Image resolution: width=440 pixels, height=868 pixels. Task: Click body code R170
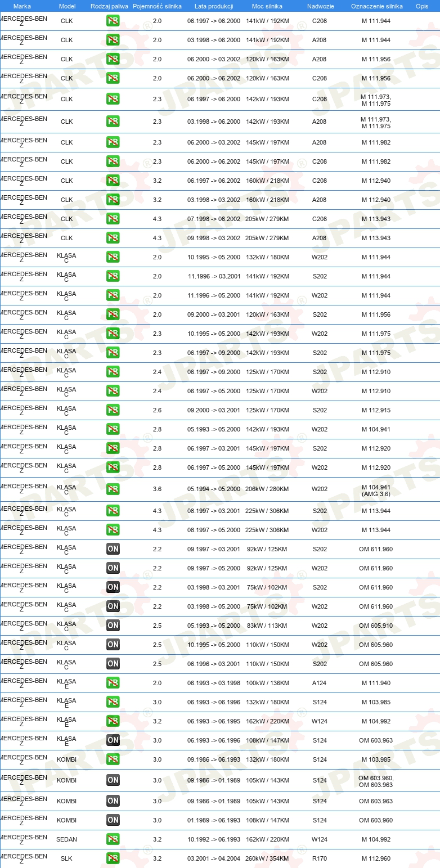point(320,858)
